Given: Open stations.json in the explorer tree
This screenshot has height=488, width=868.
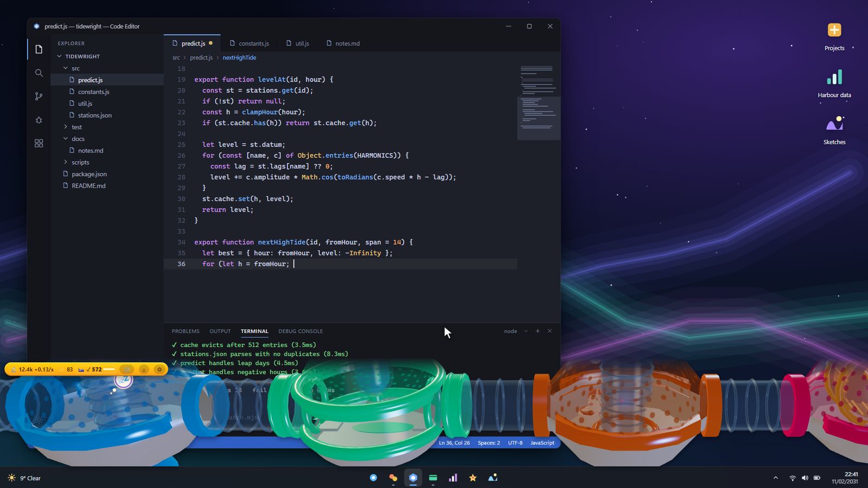Looking at the screenshot, I should (x=107, y=115).
